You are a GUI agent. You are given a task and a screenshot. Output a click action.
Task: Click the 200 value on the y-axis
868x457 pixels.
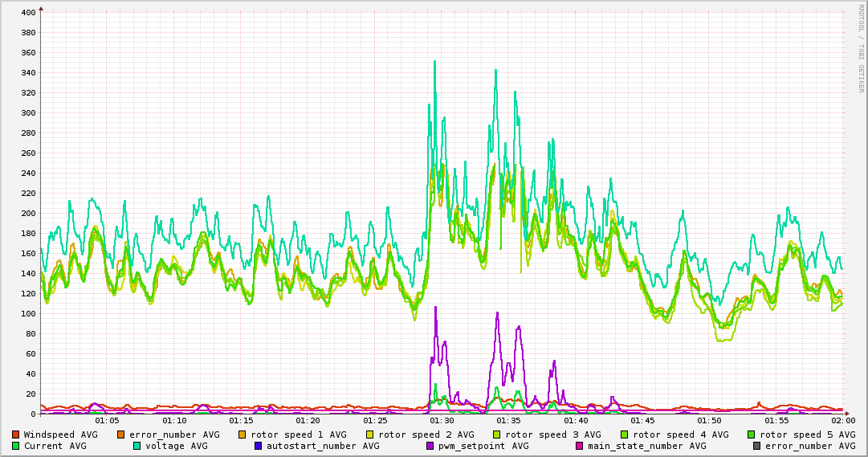(28, 214)
